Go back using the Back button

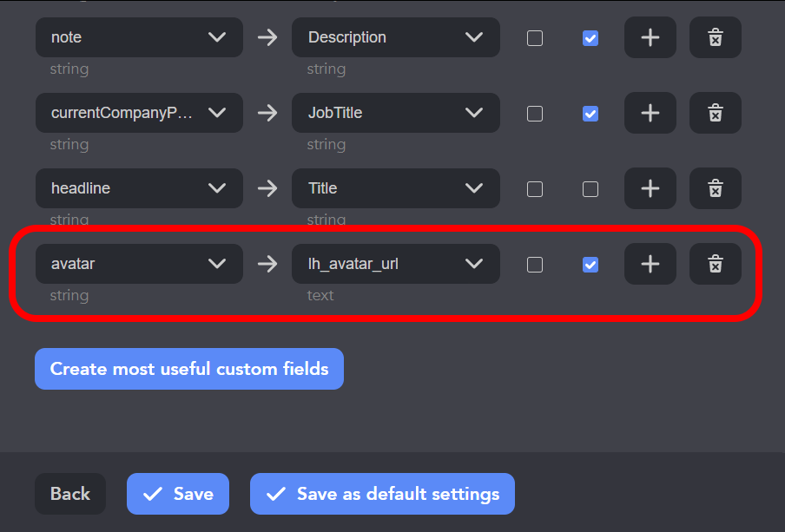click(x=70, y=494)
